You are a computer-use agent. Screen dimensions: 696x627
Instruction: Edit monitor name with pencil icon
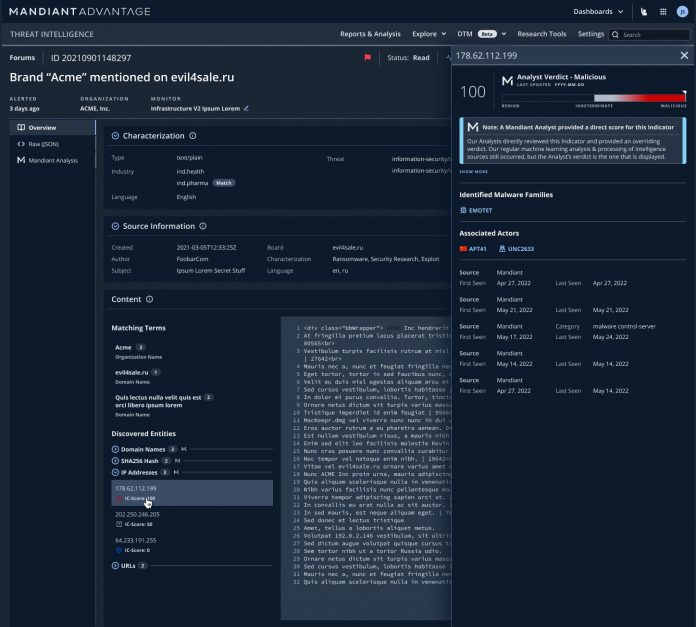coord(246,108)
